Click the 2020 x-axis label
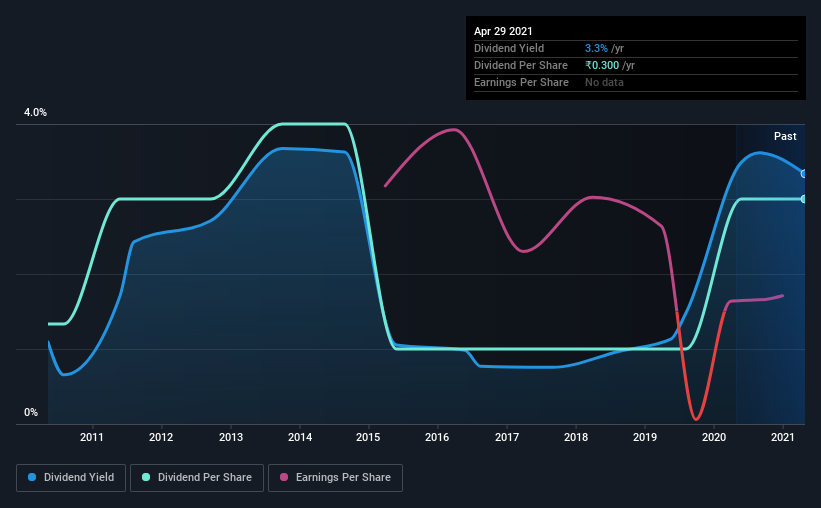Screen dimensions: 821x508 tap(714, 437)
